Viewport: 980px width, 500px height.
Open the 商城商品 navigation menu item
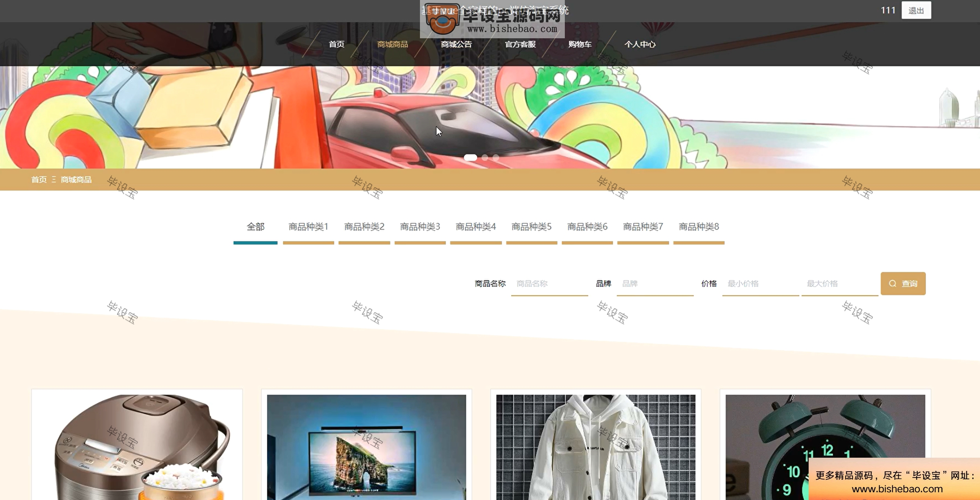[392, 44]
